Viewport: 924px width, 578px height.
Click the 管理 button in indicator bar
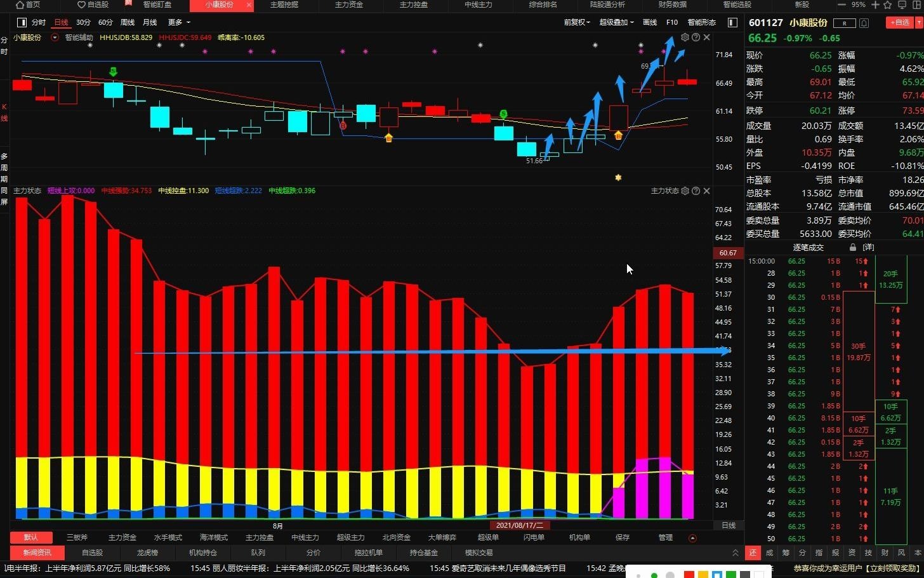click(666, 537)
